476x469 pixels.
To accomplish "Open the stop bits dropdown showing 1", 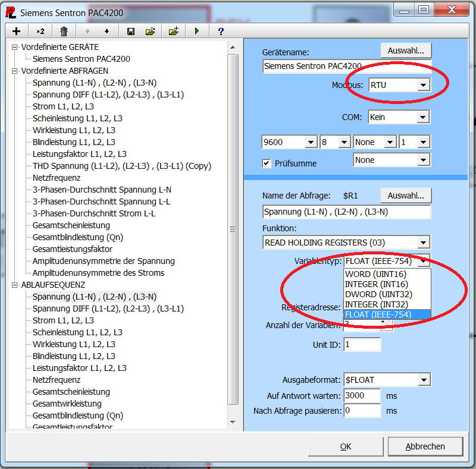I will click(x=423, y=142).
